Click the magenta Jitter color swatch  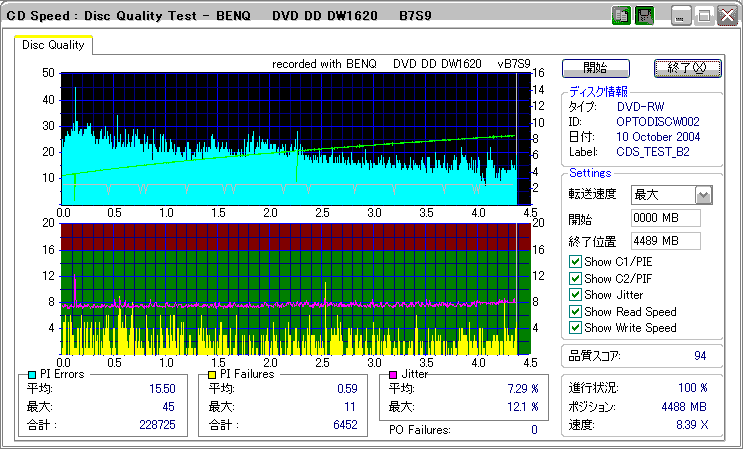pos(394,374)
